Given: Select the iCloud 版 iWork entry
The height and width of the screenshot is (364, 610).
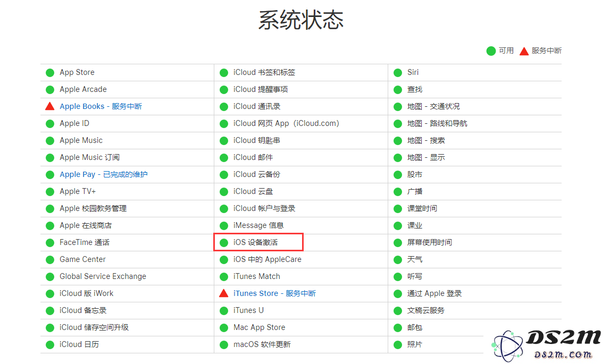Looking at the screenshot, I should [x=86, y=293].
